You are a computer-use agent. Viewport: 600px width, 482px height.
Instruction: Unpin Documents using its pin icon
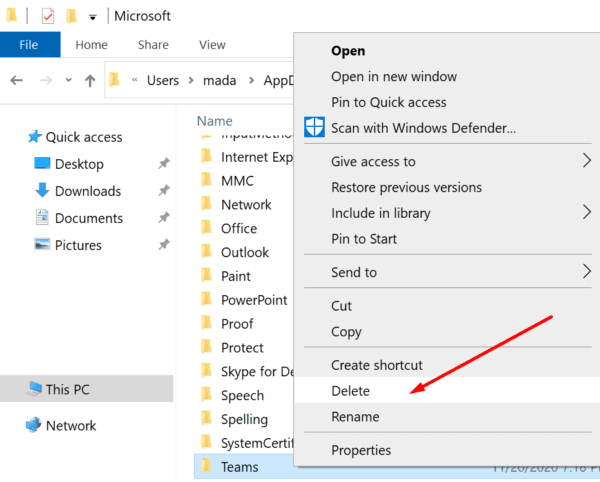[163, 218]
